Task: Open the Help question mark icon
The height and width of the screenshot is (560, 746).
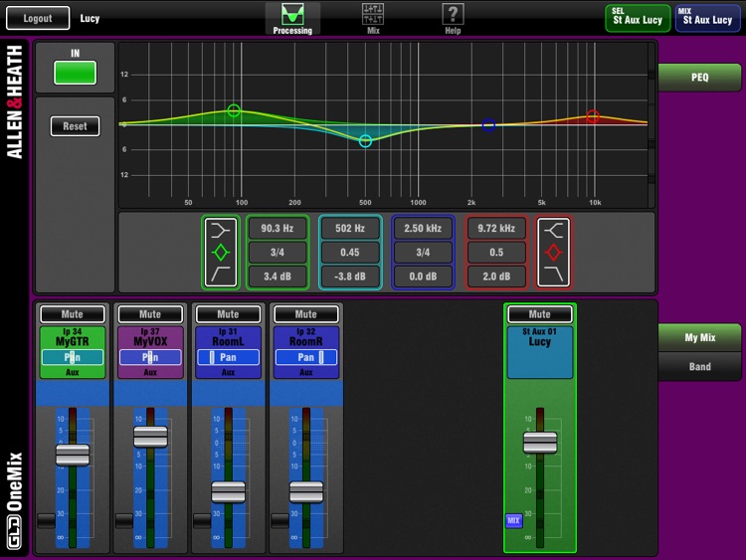Action: (453, 15)
